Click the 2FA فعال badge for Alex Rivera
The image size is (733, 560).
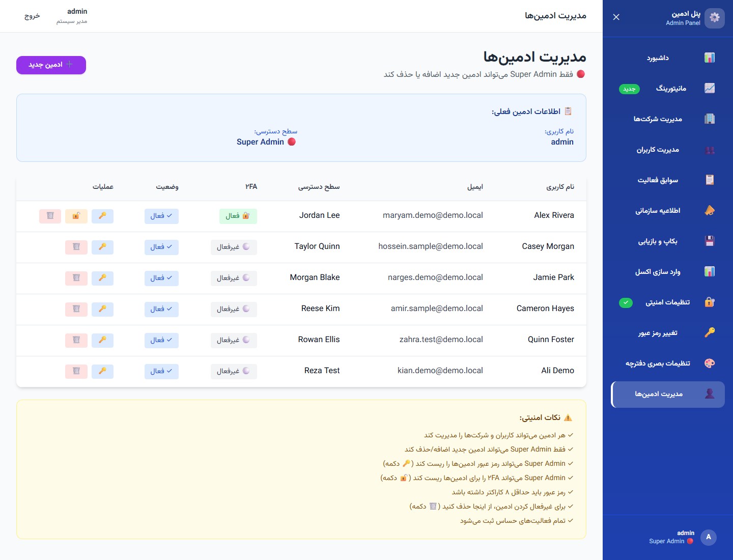pyautogui.click(x=238, y=216)
